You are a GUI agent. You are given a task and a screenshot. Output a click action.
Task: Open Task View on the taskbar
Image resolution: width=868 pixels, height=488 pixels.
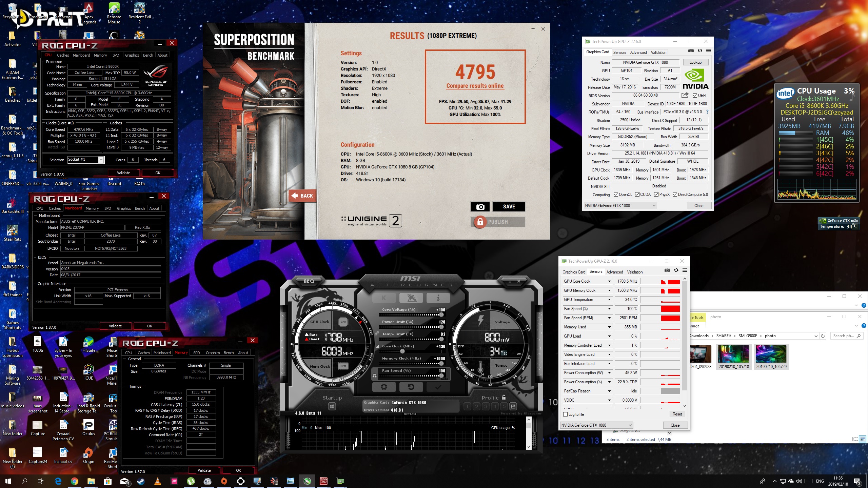click(41, 481)
